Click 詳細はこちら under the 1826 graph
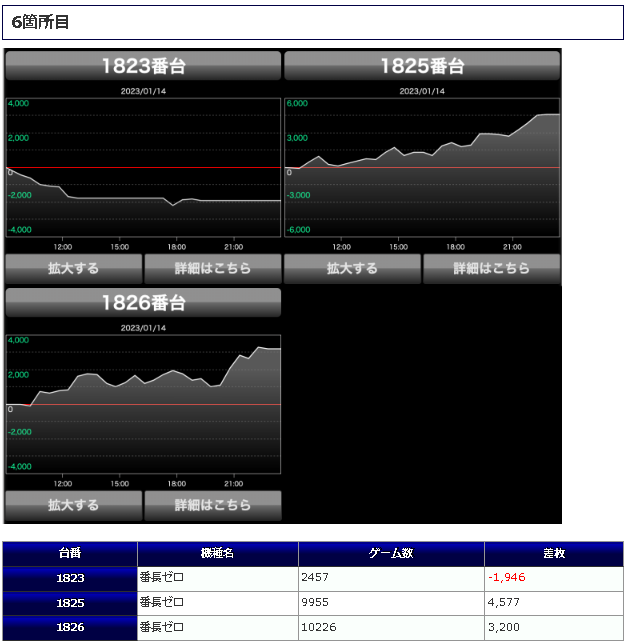The image size is (628, 644). 213,505
